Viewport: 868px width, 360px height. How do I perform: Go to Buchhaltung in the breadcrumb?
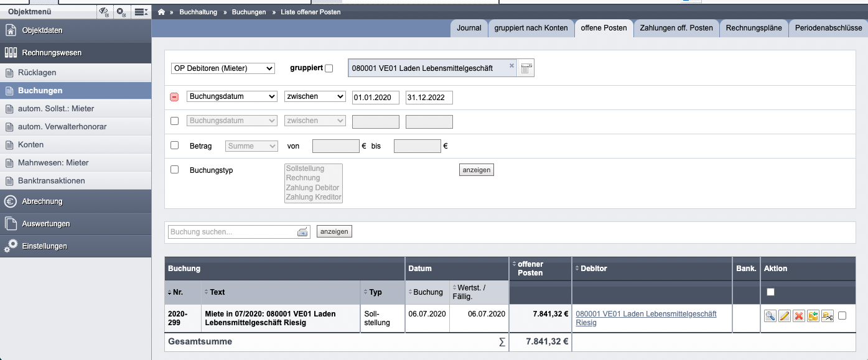198,12
